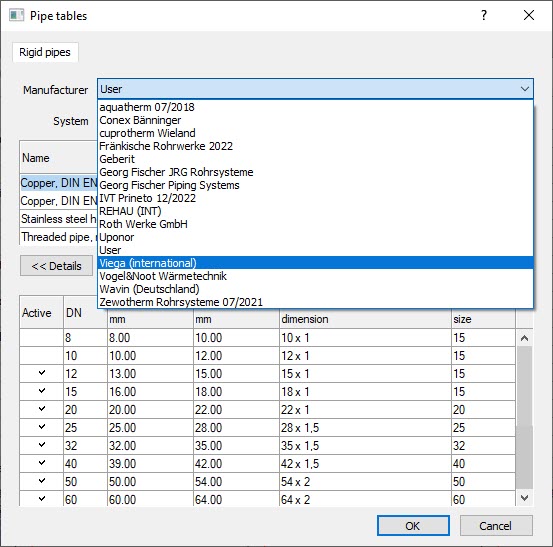Click the table scrollbar down arrow
Image resolution: width=553 pixels, height=547 pixels.
[524, 498]
